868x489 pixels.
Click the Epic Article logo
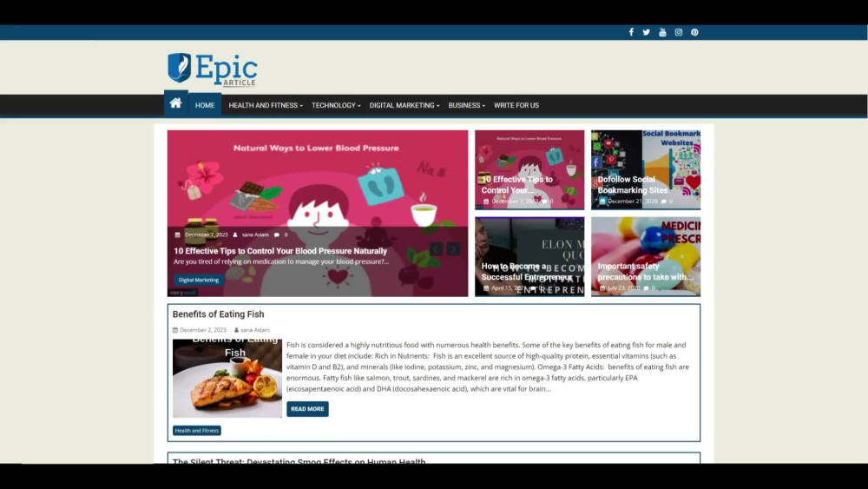coord(213,69)
